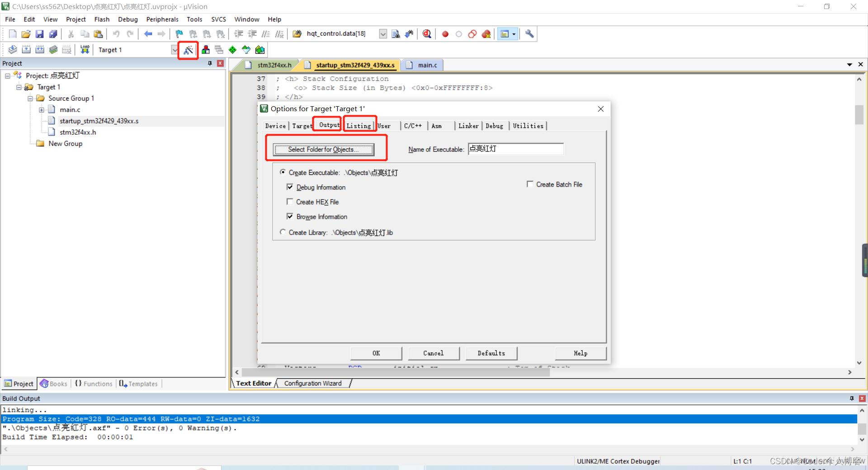Switch to Configuration Wizard view
Screen dimensions: 868x470
313,383
